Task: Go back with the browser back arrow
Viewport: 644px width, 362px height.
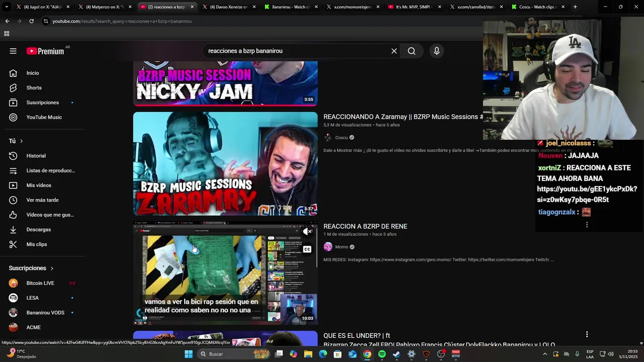Action: pos(7,21)
